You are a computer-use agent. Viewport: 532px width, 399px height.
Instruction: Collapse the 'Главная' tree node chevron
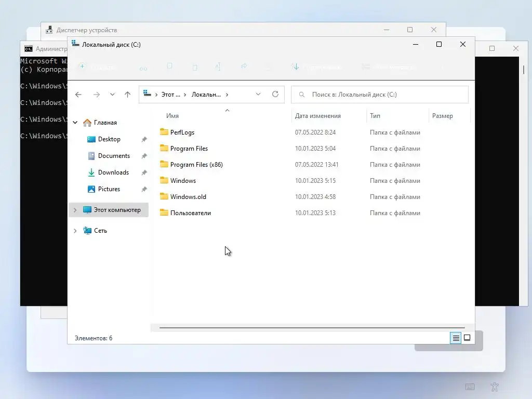75,123
